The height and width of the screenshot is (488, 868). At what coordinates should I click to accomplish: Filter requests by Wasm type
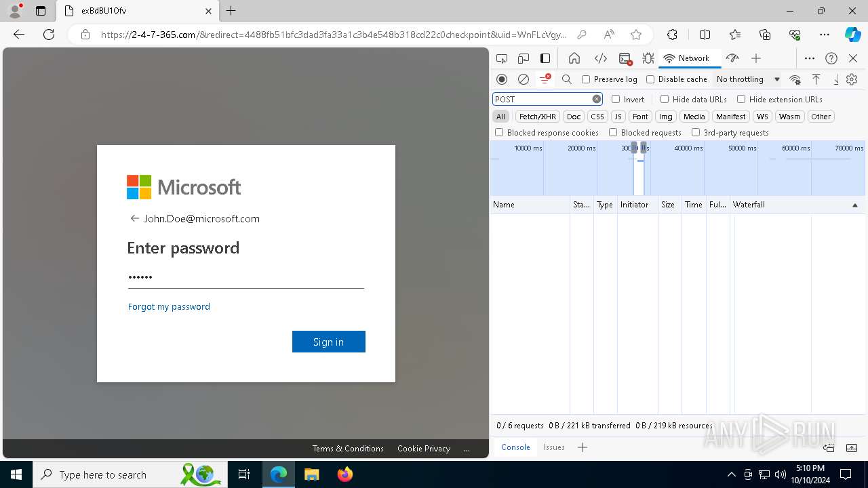click(x=789, y=117)
